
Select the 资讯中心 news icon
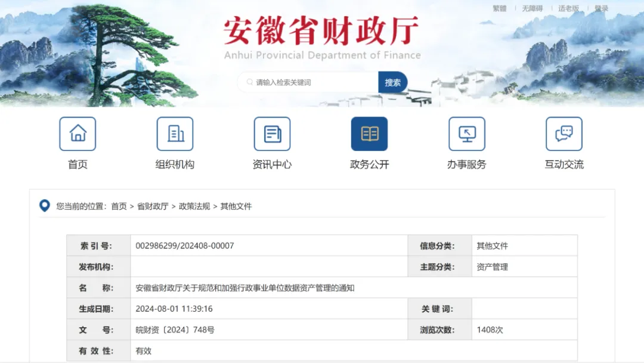(x=272, y=134)
